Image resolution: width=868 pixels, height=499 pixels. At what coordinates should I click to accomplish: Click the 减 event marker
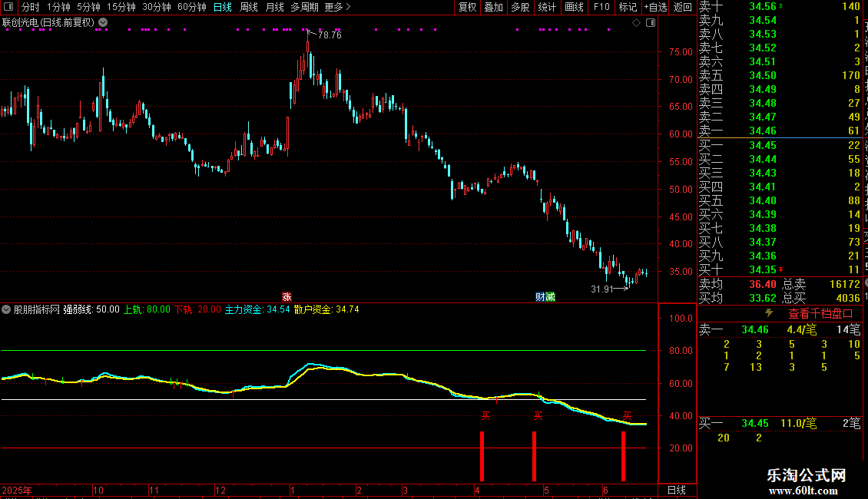(550, 297)
